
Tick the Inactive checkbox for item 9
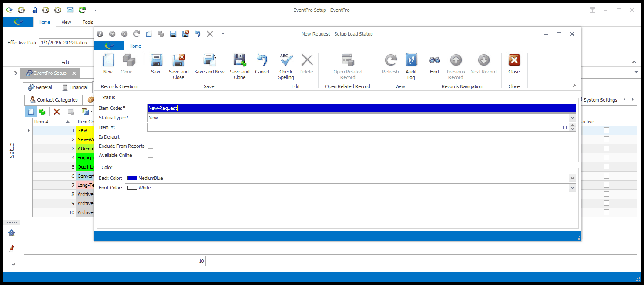(606, 203)
